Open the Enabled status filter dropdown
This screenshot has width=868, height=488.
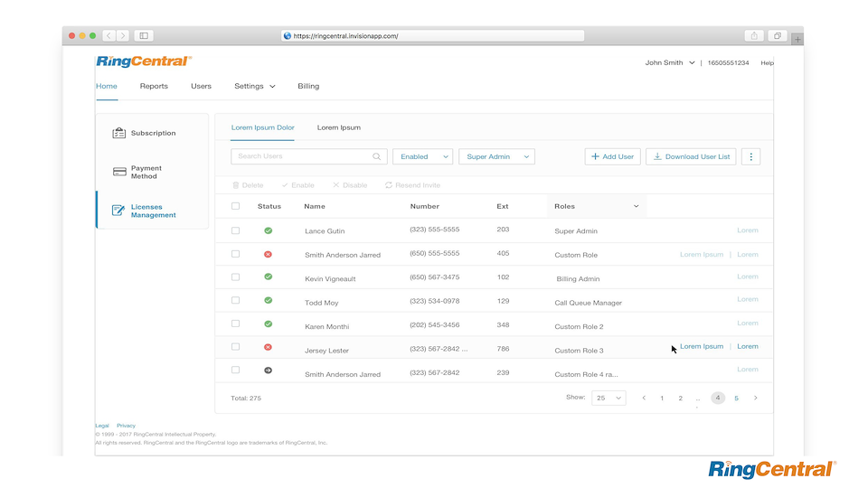pyautogui.click(x=422, y=156)
